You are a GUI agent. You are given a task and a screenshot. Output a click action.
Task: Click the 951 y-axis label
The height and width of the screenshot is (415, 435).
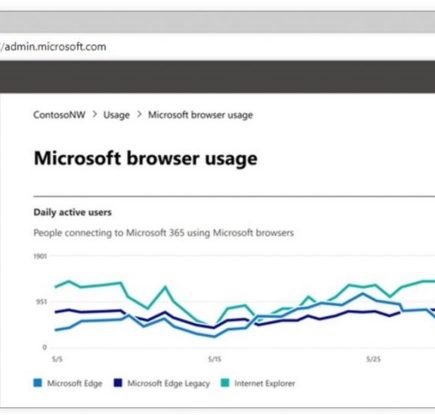pos(42,302)
